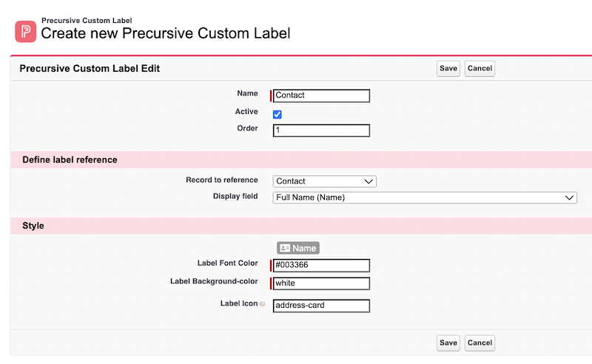Focus the Name input field

(x=321, y=95)
